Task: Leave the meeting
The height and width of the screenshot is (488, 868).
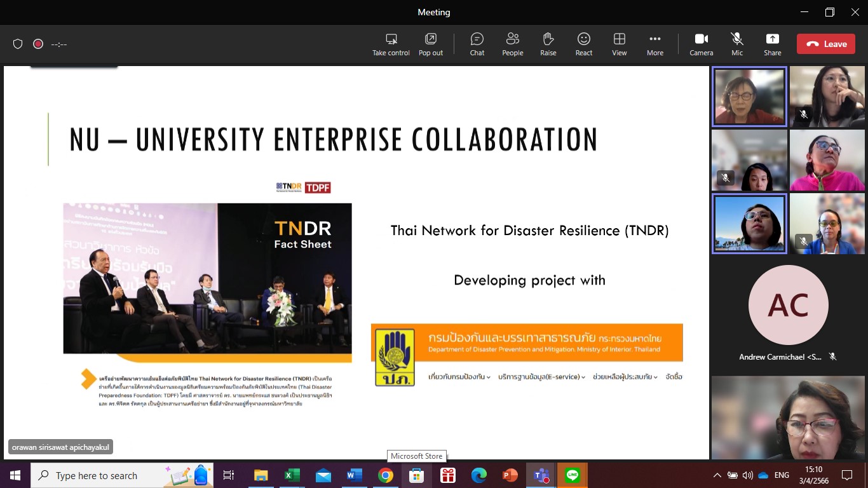Action: point(826,44)
